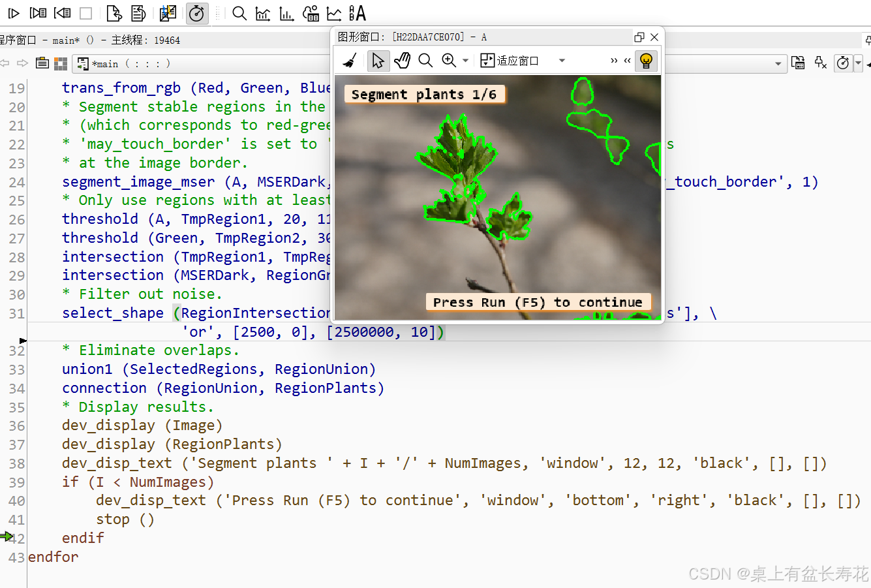The width and height of the screenshot is (871, 588).
Task: Toggle the stopwatch profiler icon in program window
Action: (x=843, y=63)
